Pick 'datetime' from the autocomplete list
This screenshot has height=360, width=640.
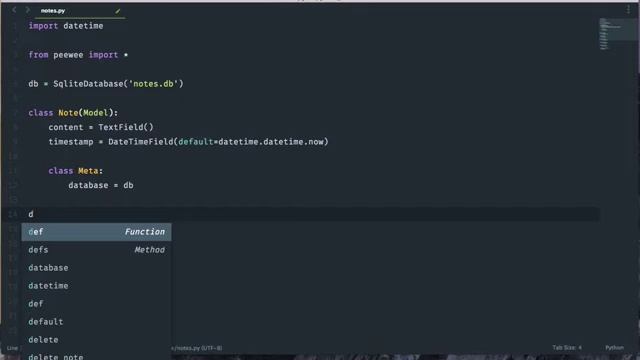(96, 286)
